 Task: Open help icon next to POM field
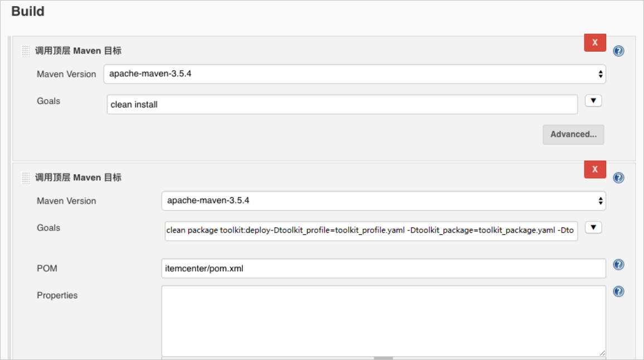(618, 264)
